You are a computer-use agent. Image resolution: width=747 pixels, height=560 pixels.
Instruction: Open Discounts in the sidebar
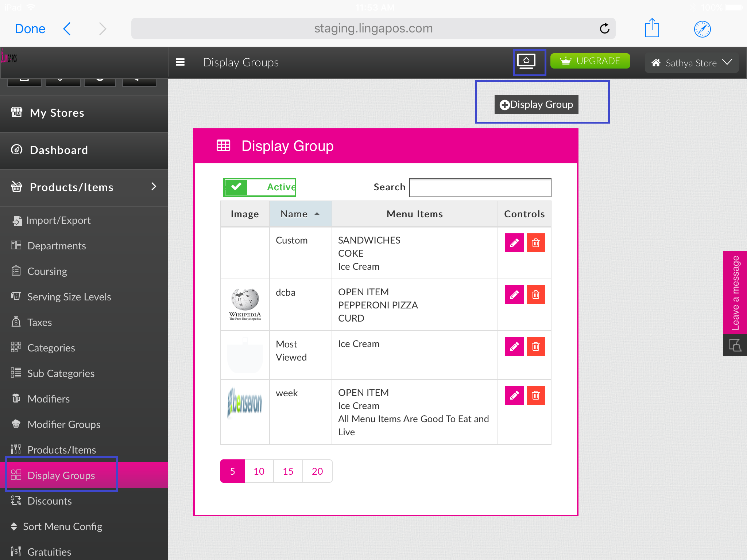[x=50, y=501]
